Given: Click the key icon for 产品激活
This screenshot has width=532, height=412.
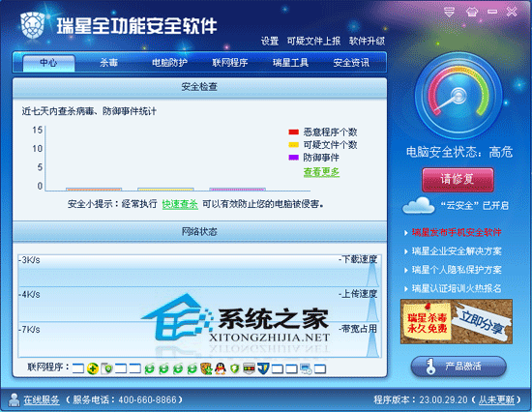Looking at the screenshot, I should pyautogui.click(x=430, y=367).
